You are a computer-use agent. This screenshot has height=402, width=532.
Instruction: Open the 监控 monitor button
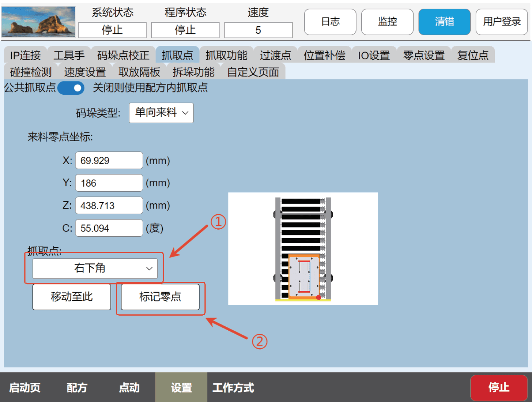[x=387, y=22]
